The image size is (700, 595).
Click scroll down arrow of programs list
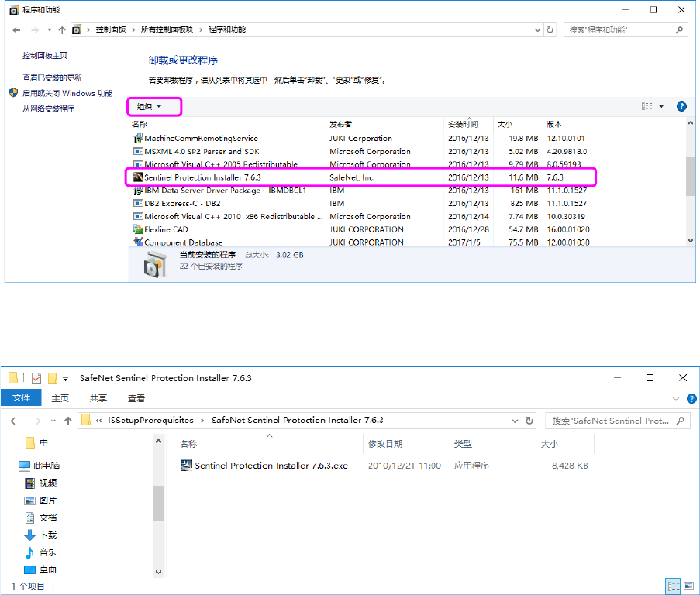(x=690, y=240)
